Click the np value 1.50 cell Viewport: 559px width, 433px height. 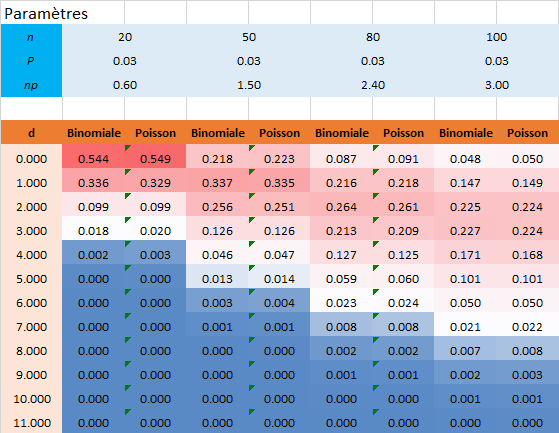(x=249, y=85)
